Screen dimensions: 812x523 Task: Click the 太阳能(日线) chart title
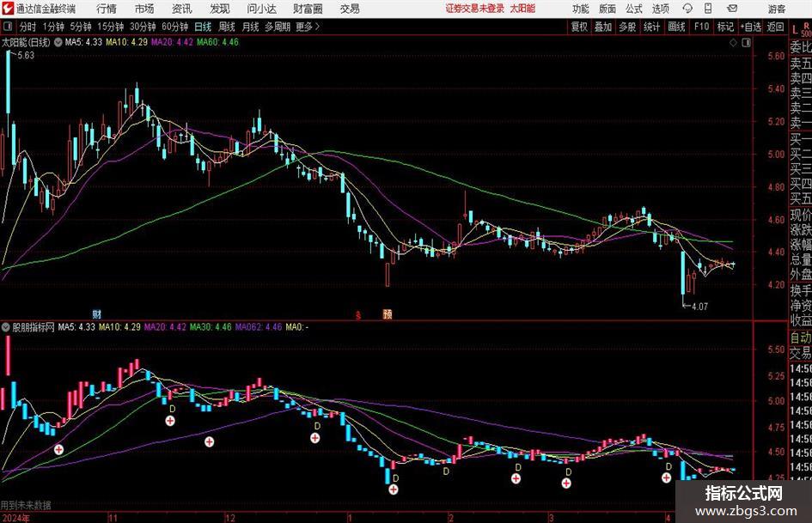pos(26,42)
